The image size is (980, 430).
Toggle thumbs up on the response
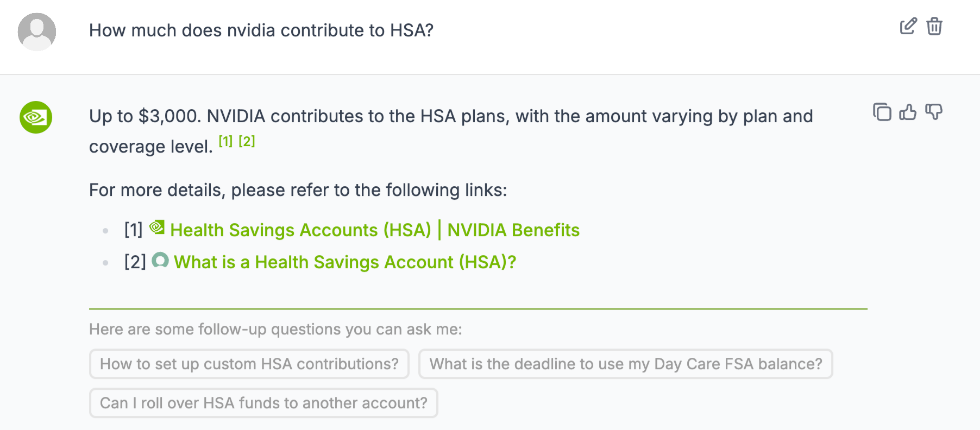(908, 112)
